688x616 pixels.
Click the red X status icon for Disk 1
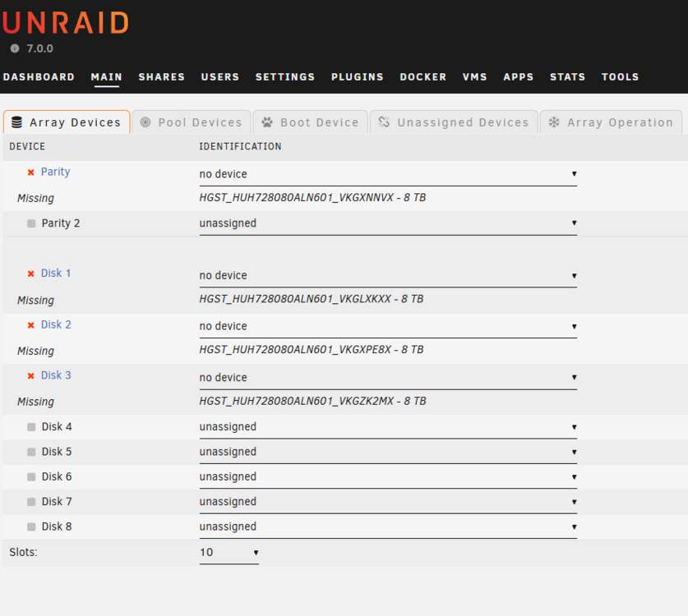[x=30, y=274]
